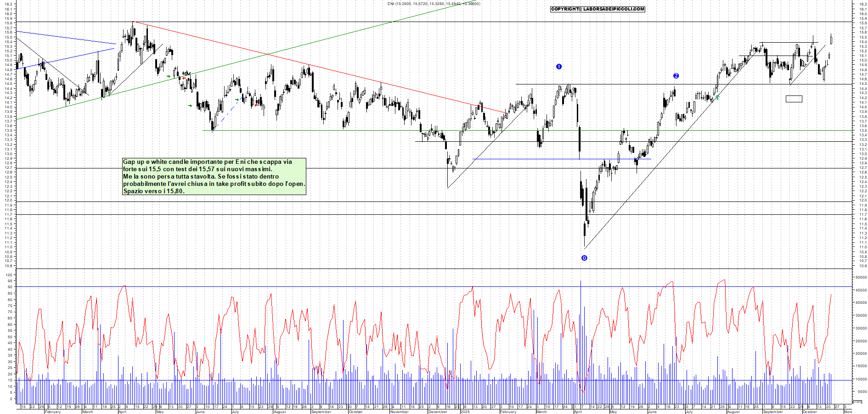The height and width of the screenshot is (414, 868).
Task: Select the blue wave marker labeled 1
Action: click(559, 67)
